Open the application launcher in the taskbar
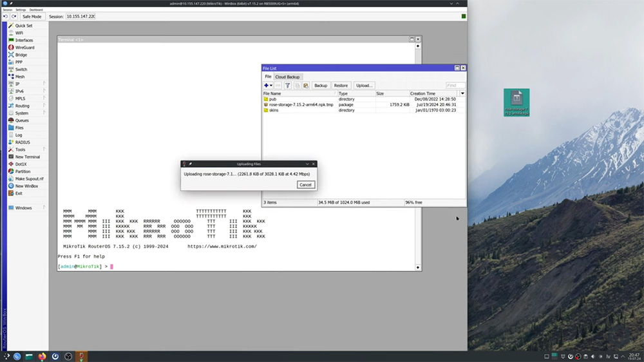 (x=6, y=356)
